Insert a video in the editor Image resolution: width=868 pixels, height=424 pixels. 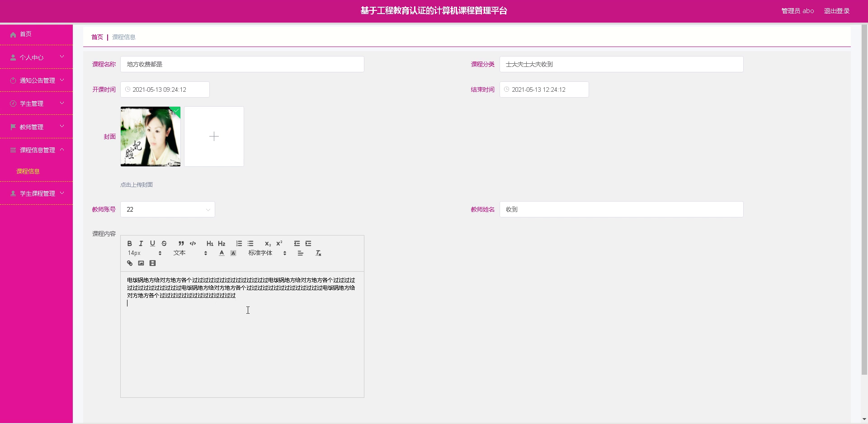coord(152,263)
